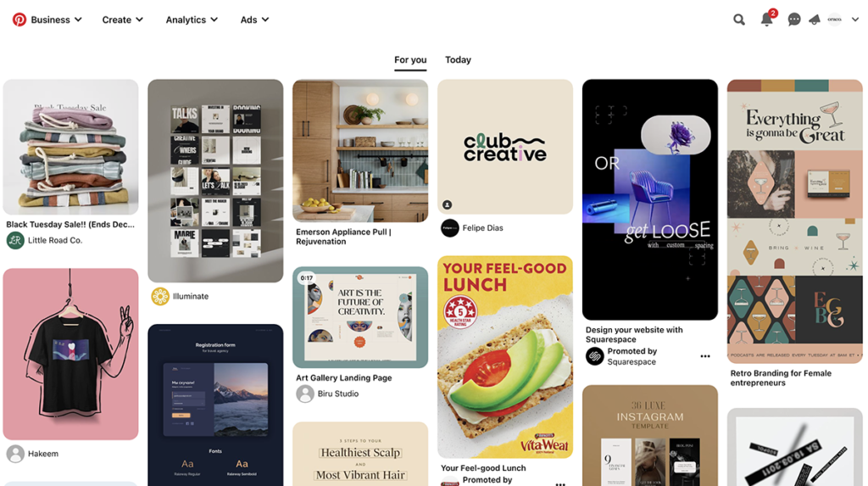Click Squarespace logo avatar icon

tap(594, 355)
